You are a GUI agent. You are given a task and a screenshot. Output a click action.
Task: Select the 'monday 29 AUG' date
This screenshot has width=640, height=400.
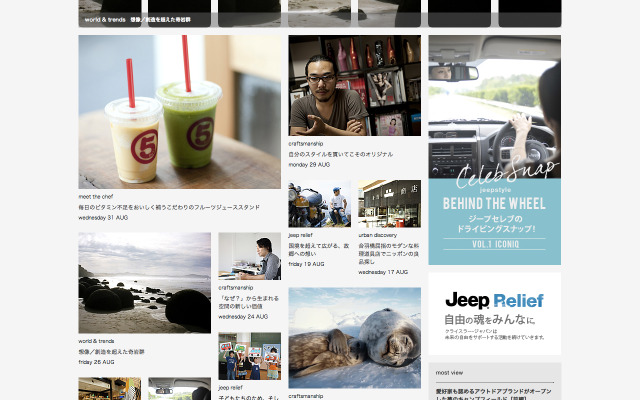(309, 165)
